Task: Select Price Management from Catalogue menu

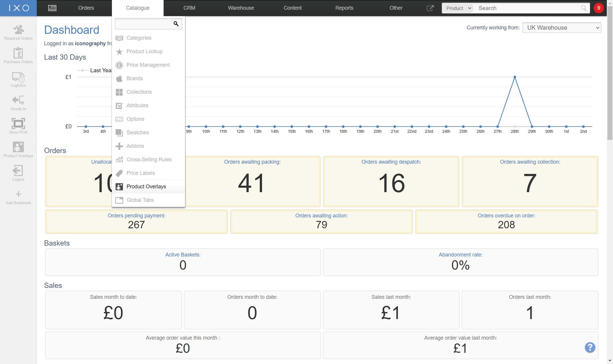Action: point(148,65)
